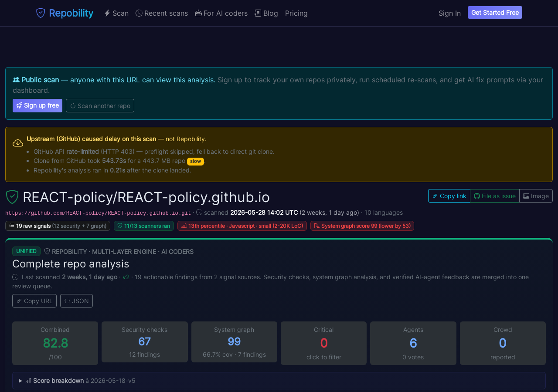This screenshot has width=558, height=392.
Task: Click the System graph 99 card
Action: tap(234, 342)
